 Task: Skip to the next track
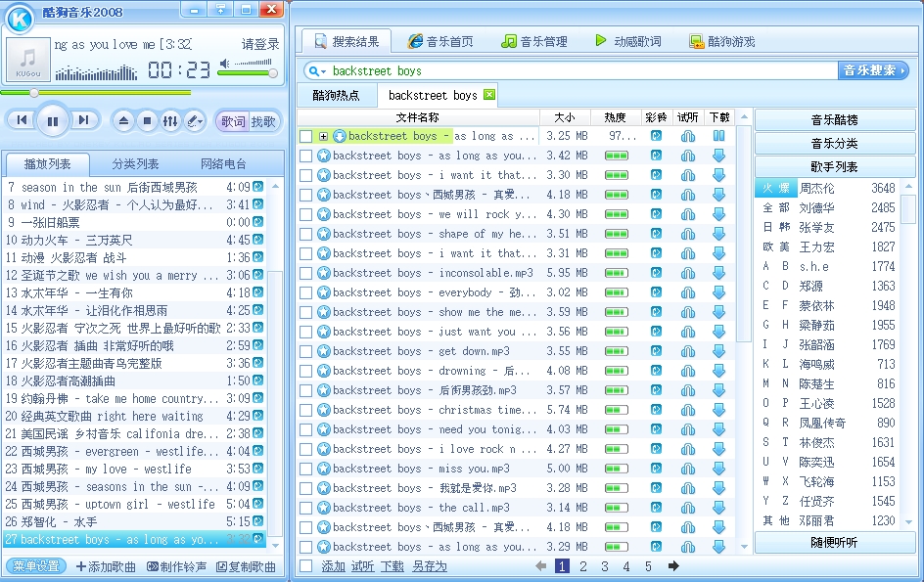(x=83, y=120)
